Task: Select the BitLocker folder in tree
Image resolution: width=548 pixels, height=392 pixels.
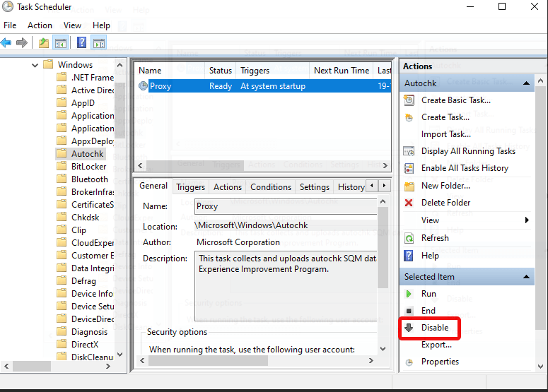Action: (x=88, y=167)
